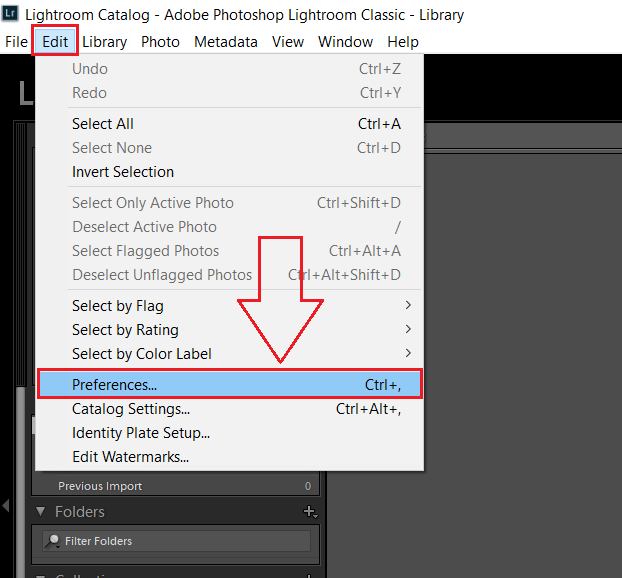The width and height of the screenshot is (622, 578).
Task: Open the Metadata menu
Action: point(226,42)
